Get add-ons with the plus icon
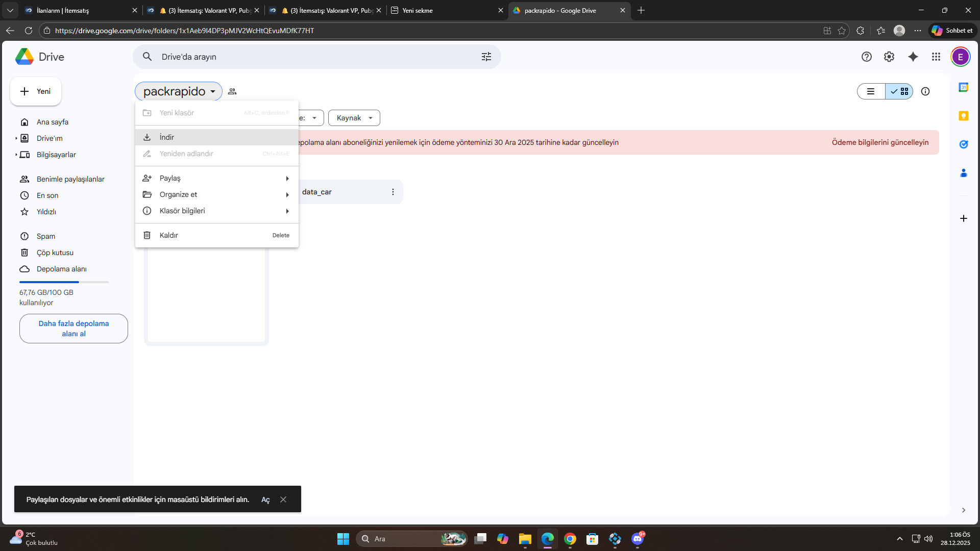The height and width of the screenshot is (551, 980). [964, 218]
